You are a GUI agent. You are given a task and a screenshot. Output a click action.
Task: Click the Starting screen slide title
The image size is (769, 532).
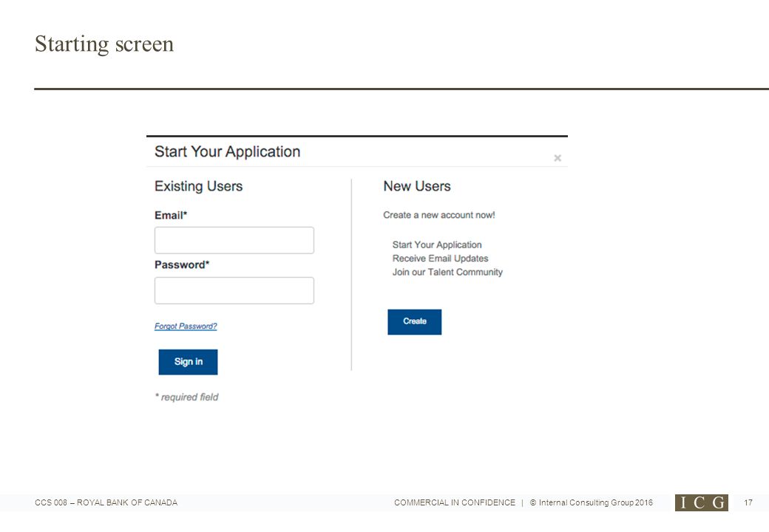(104, 44)
